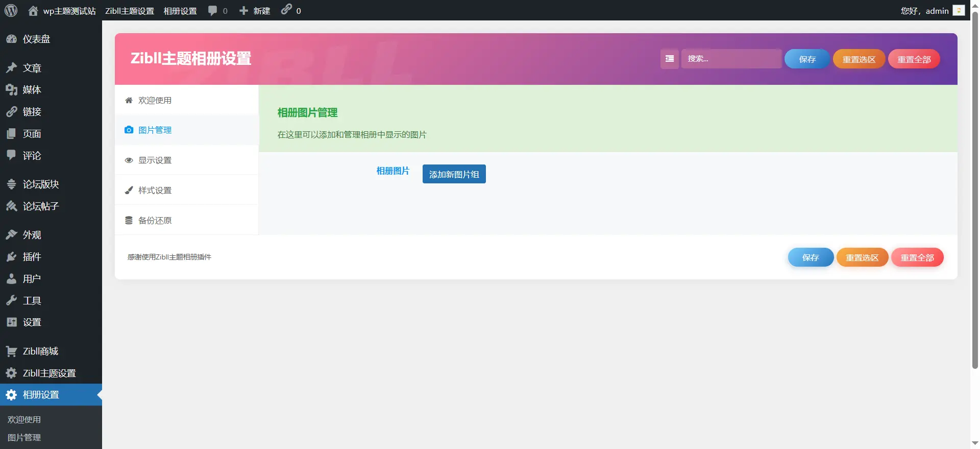Open the comments bubble icon in admin bar

click(213, 10)
